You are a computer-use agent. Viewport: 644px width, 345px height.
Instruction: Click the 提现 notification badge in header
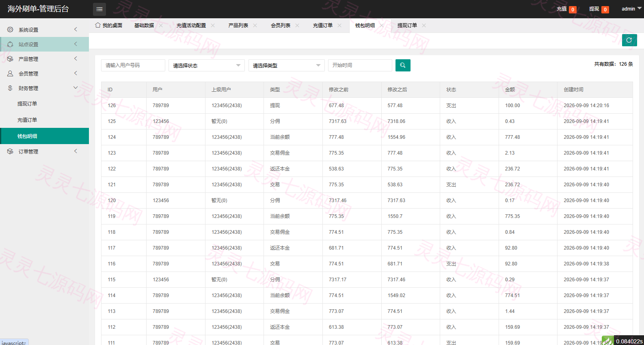coord(605,10)
